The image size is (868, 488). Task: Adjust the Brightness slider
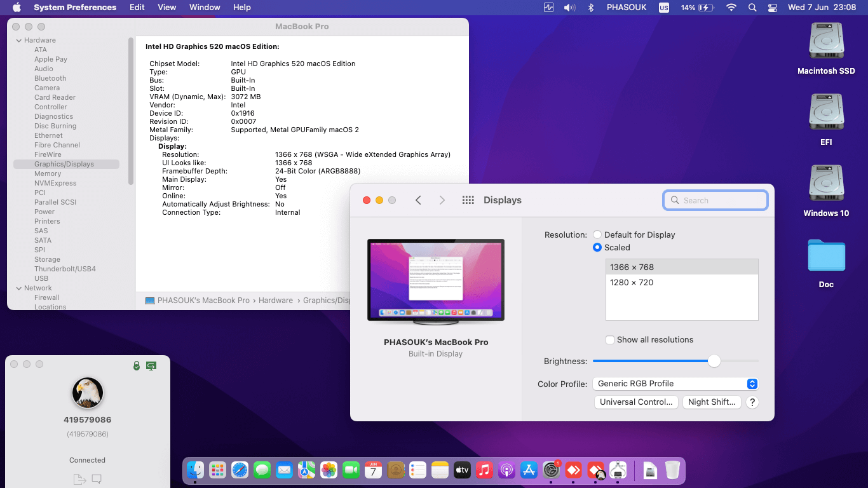pyautogui.click(x=714, y=361)
